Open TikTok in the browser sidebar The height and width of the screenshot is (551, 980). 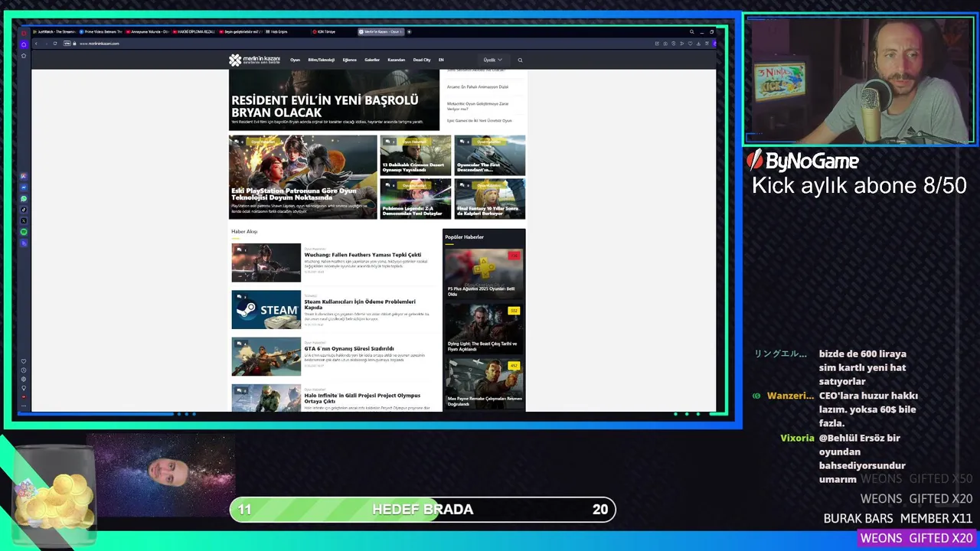pos(24,210)
